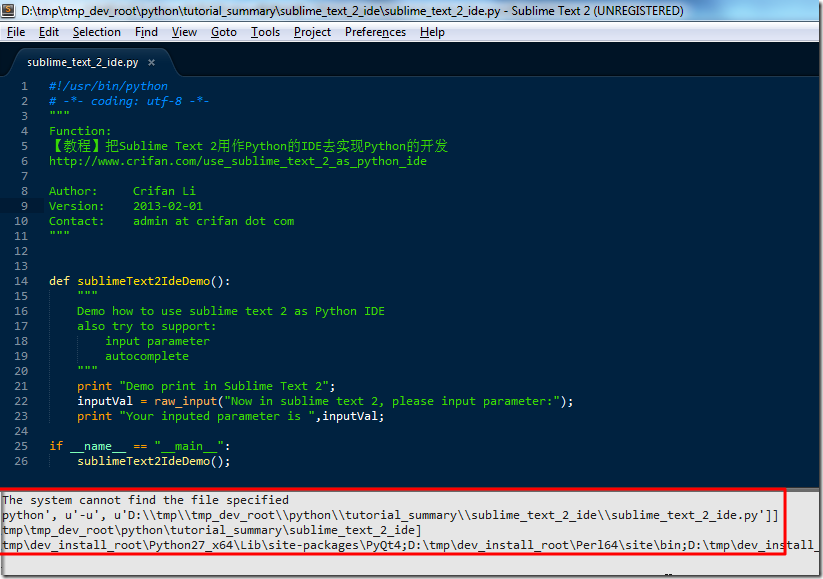Click the coding: utf-8 comment line

tap(129, 101)
